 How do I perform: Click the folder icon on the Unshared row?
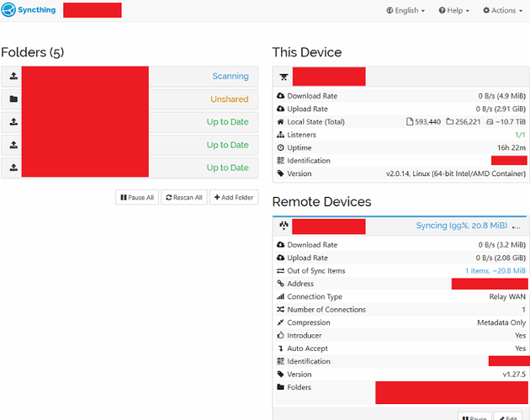click(13, 99)
